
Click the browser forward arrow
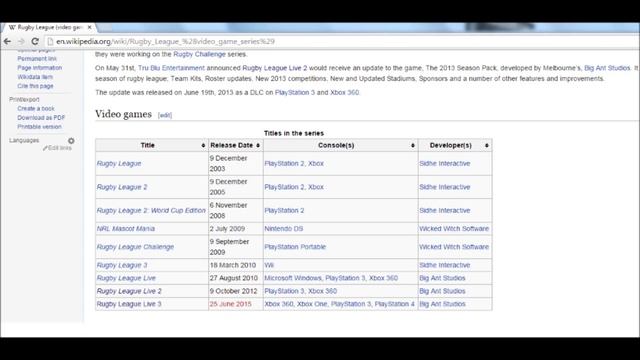point(21,41)
